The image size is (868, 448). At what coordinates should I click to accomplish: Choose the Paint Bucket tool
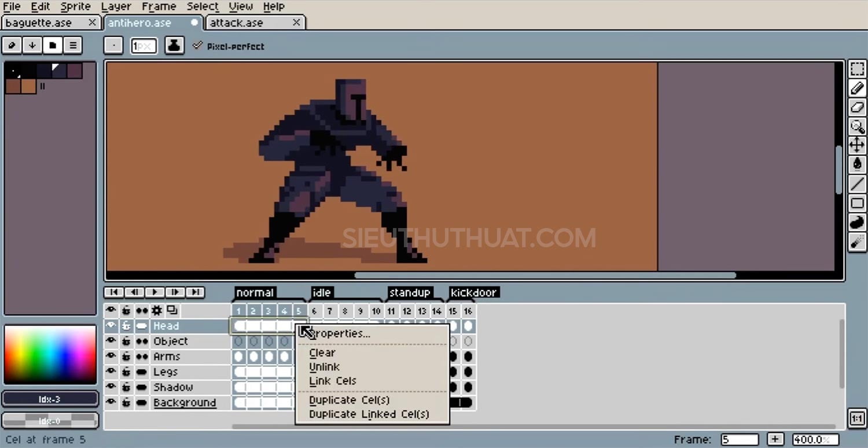click(856, 164)
